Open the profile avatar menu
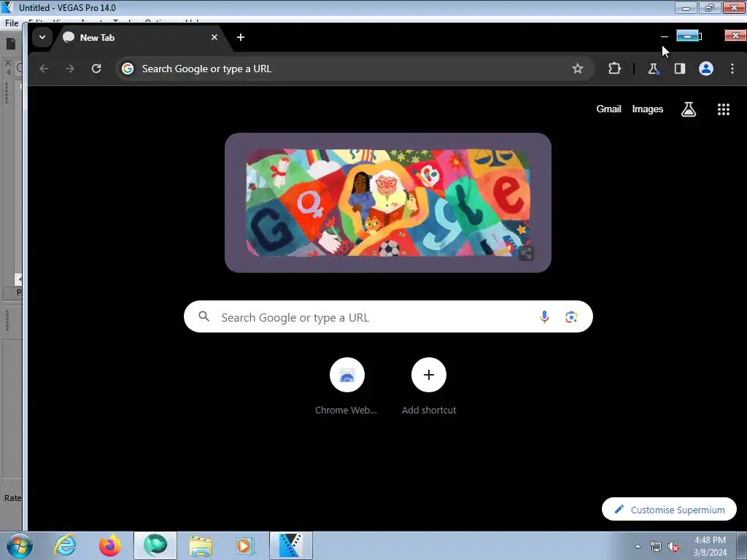This screenshot has width=747, height=560. coord(706,69)
